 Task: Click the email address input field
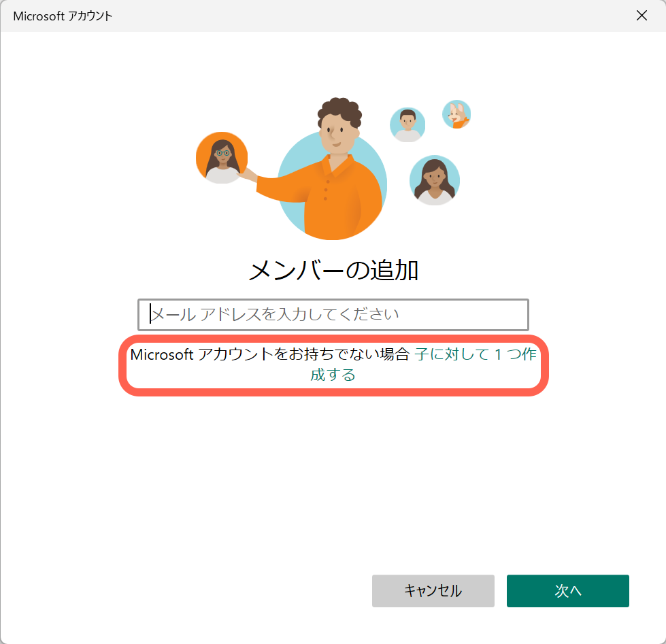click(333, 315)
